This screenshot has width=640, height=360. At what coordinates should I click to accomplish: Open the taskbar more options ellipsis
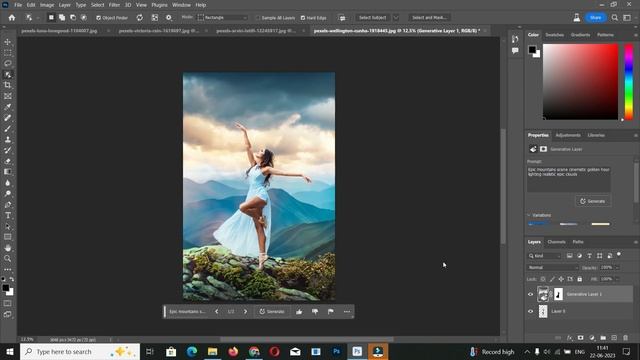coord(347,311)
